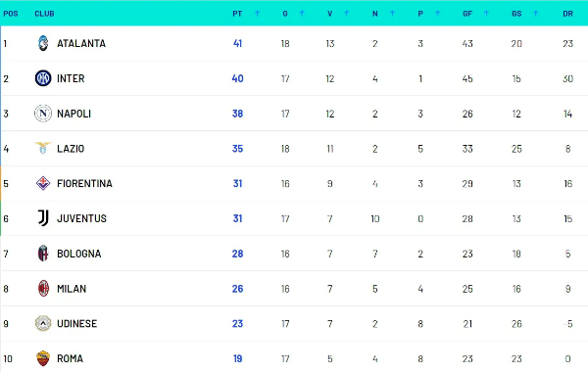The height and width of the screenshot is (372, 588).
Task: Sort table by PT arrow
Action: click(257, 14)
